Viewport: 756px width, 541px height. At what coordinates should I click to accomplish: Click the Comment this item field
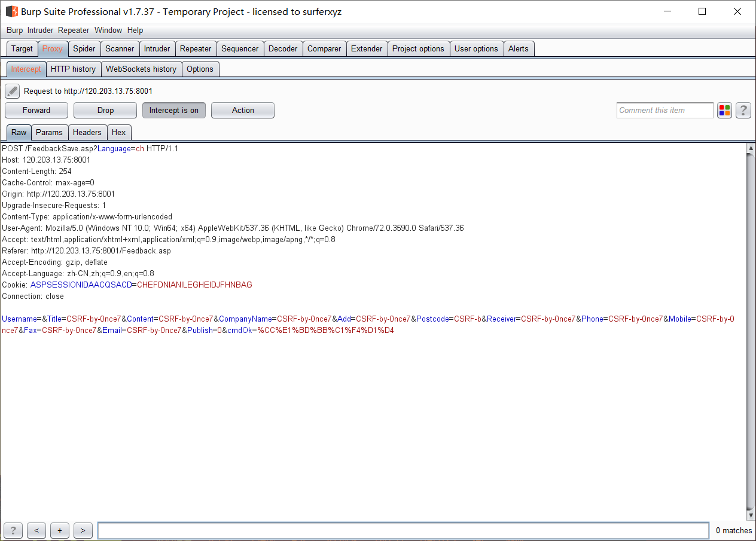coord(665,111)
